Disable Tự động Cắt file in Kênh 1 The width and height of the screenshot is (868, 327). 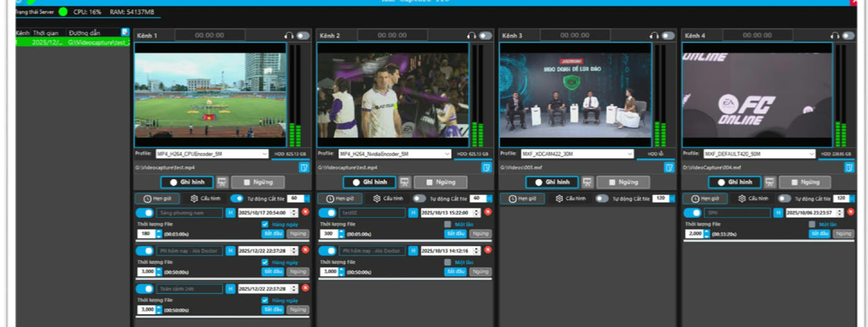[237, 199]
